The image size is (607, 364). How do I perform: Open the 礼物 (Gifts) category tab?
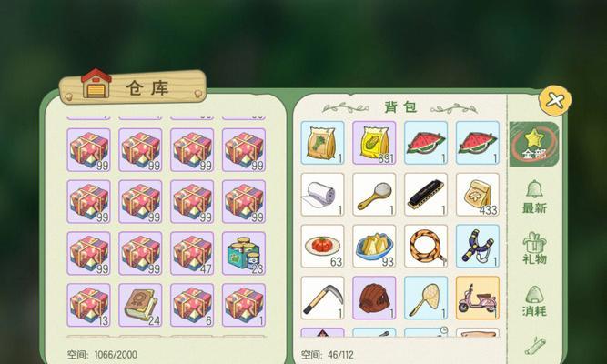coord(534,248)
